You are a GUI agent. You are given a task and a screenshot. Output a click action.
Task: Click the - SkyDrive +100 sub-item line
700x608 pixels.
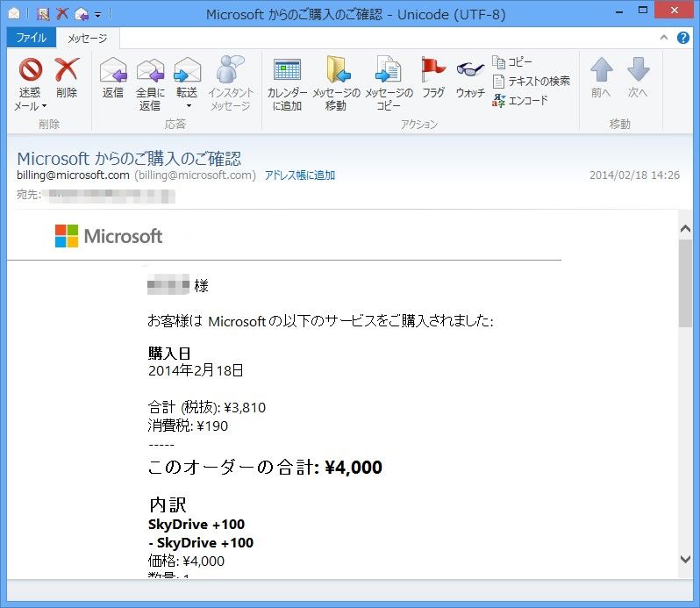click(x=201, y=543)
